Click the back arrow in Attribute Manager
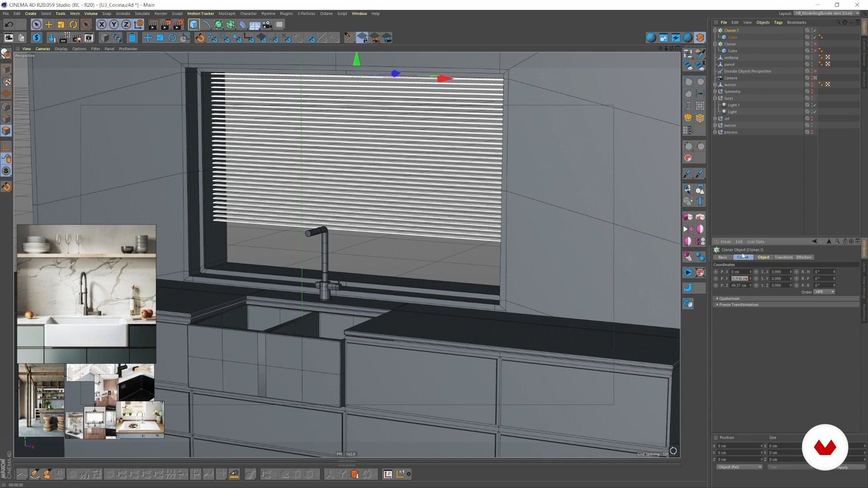The image size is (868, 488). click(x=815, y=241)
